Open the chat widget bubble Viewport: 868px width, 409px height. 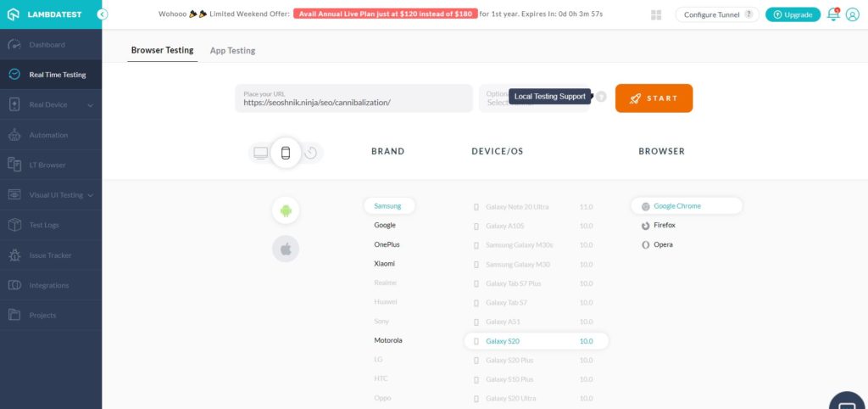[x=849, y=401]
